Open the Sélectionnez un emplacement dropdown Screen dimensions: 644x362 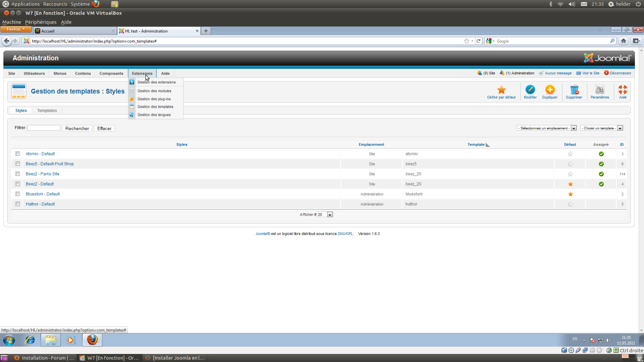[546, 128]
